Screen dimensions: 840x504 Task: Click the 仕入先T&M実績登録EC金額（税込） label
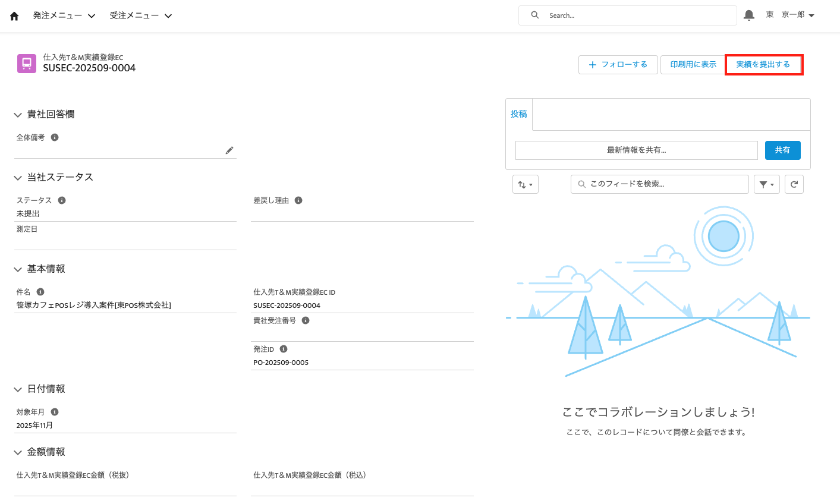click(x=310, y=475)
